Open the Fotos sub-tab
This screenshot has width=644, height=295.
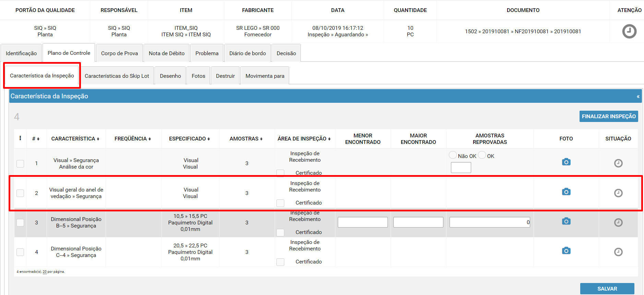click(199, 76)
